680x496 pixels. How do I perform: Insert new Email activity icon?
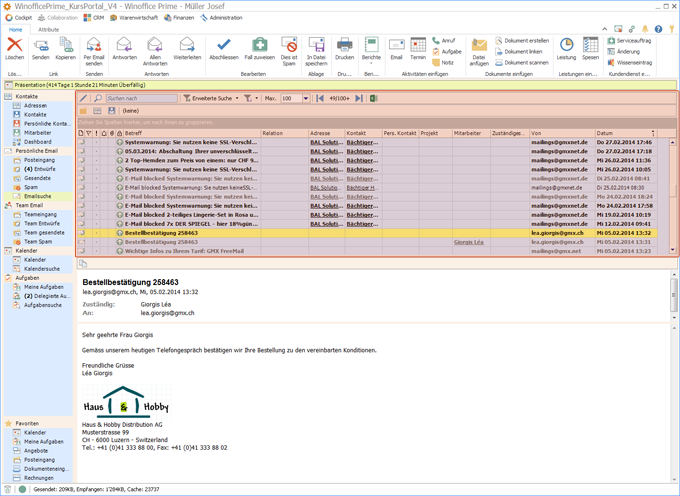[x=396, y=45]
